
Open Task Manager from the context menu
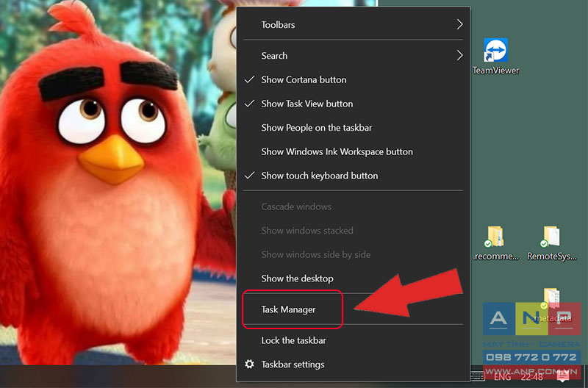[x=353, y=309]
